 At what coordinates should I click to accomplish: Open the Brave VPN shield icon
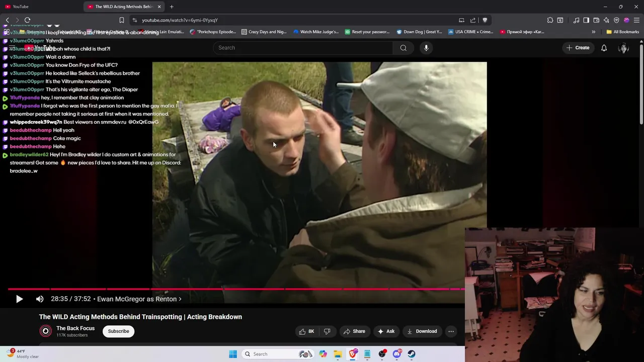point(616,20)
